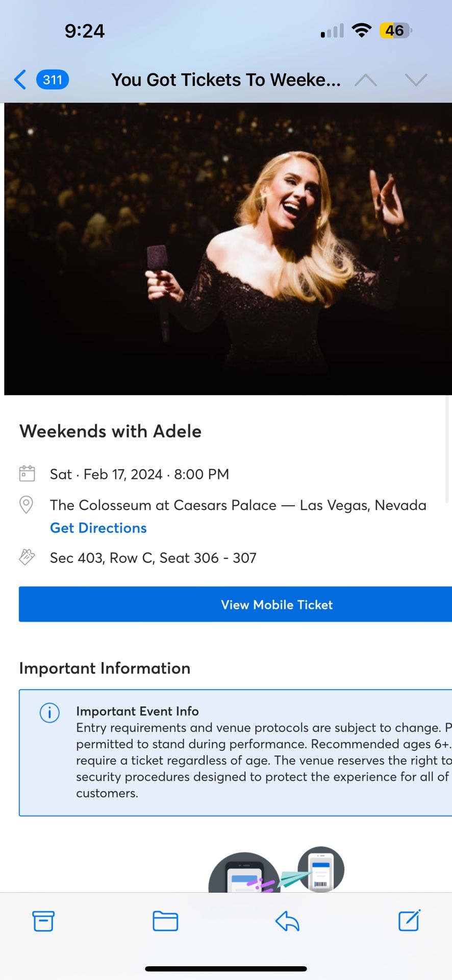
Task: Go to next message with down chevron
Action: click(x=416, y=80)
